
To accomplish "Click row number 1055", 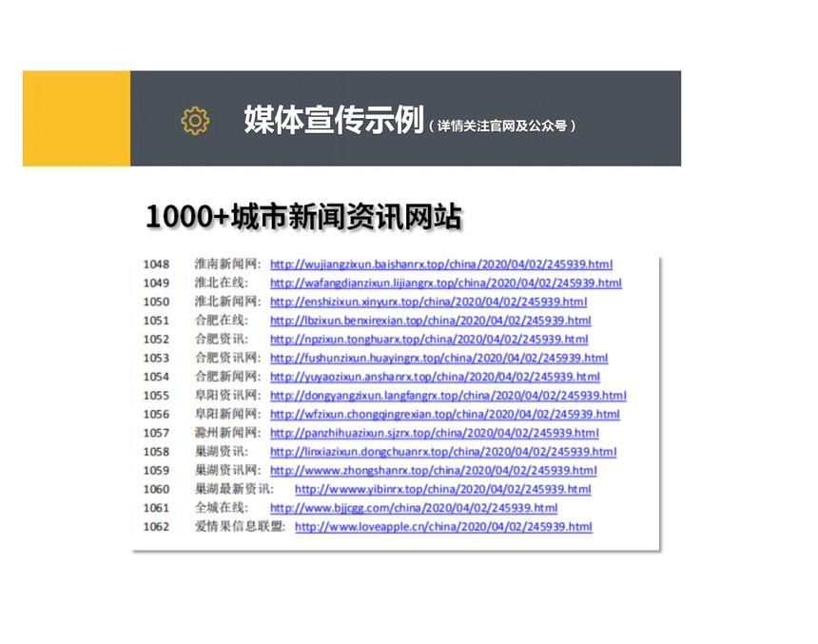I will [157, 396].
